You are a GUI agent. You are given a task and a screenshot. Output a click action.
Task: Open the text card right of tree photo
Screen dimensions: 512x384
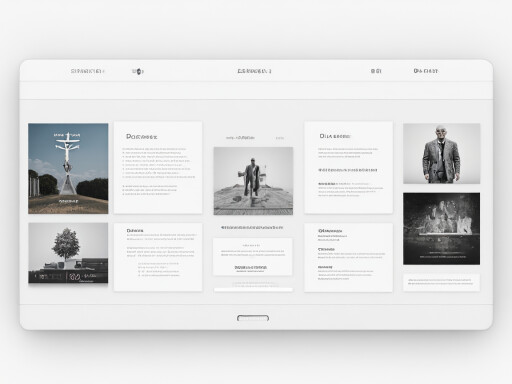tap(158, 257)
